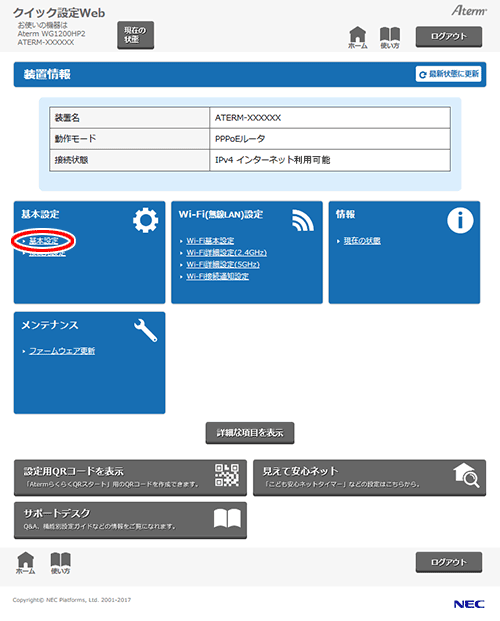Viewport: 500px width, 621px height.
Task: Open the 使い方 book icon in header
Action: (x=390, y=38)
